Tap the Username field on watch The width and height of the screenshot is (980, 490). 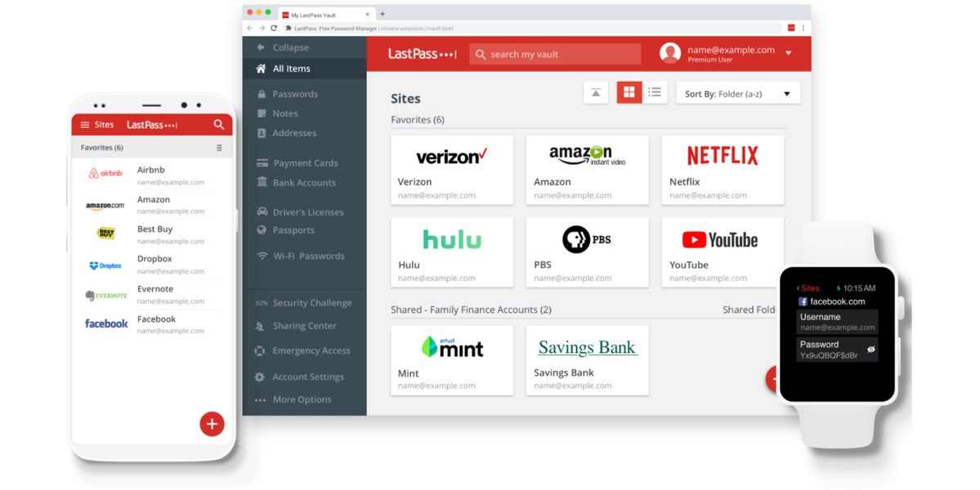coord(838,322)
